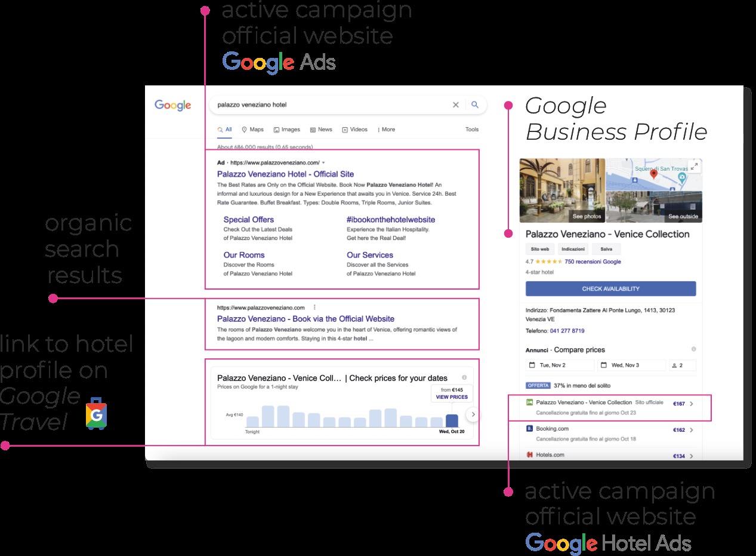This screenshot has width=756, height=556.
Task: Expand the Hotels.com offer chevron
Action: tap(692, 456)
